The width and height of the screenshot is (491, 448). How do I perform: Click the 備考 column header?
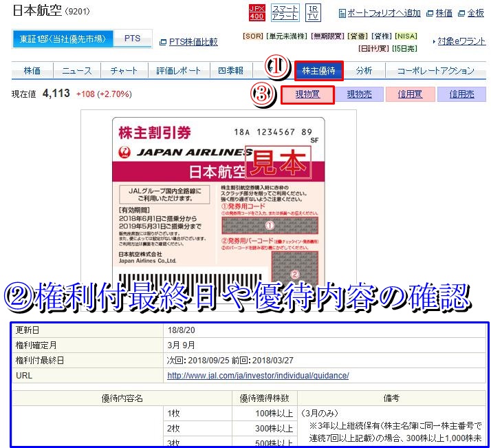[391, 398]
